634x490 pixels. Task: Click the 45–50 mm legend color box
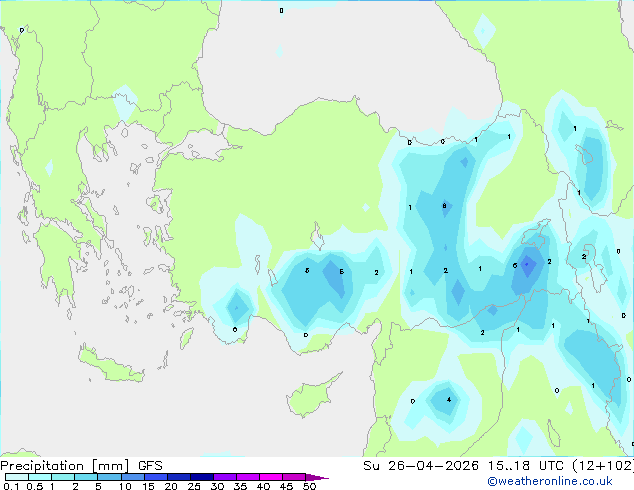pyautogui.click(x=294, y=477)
